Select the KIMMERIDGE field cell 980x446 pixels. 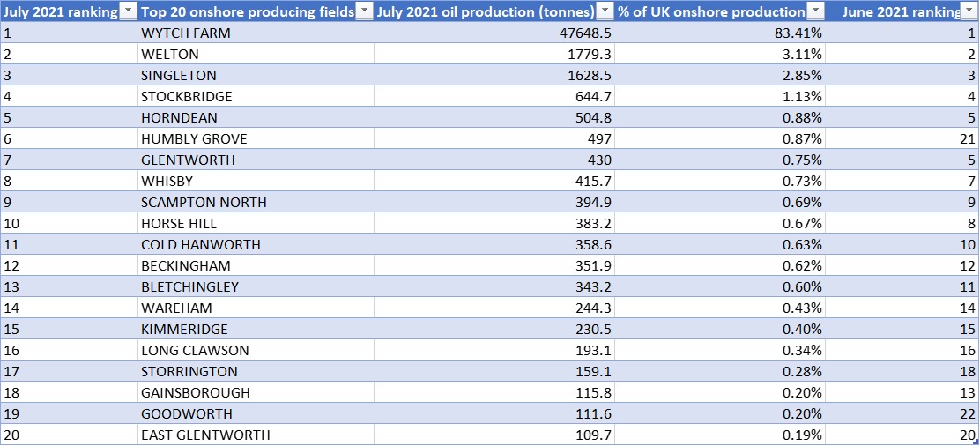click(184, 330)
